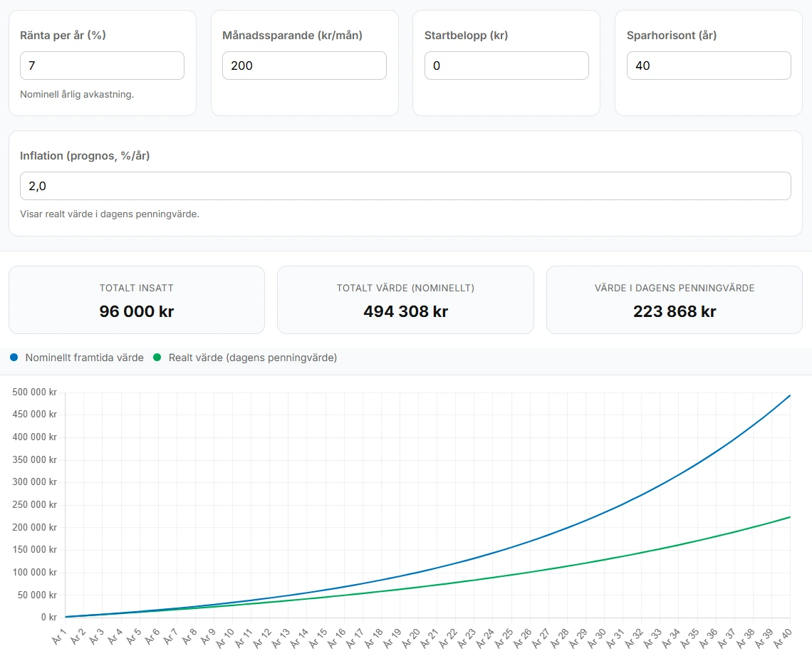Focus the Månadssparande (kr/mån) input box
Viewport: 812px width, 661px height.
tap(304, 66)
